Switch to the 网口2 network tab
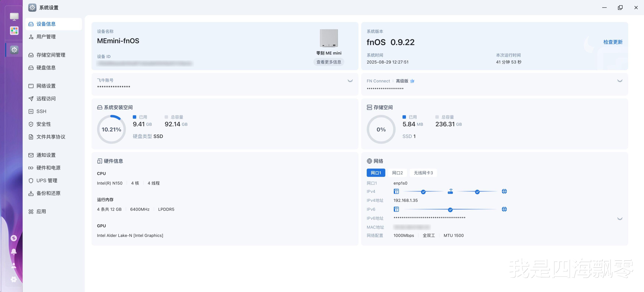This screenshot has width=644, height=292. pos(397,173)
